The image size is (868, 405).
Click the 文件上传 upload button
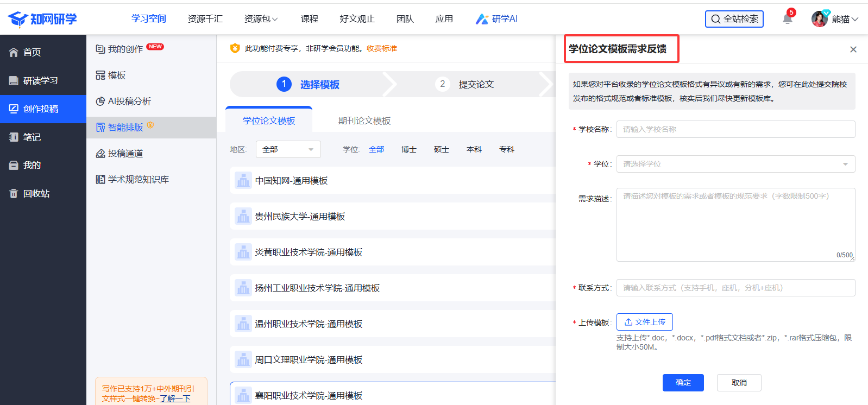click(x=644, y=322)
